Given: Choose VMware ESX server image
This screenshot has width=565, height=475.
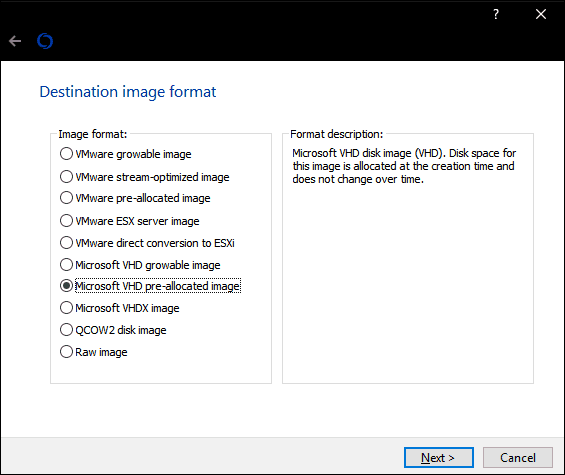Looking at the screenshot, I should click(x=130, y=221).
